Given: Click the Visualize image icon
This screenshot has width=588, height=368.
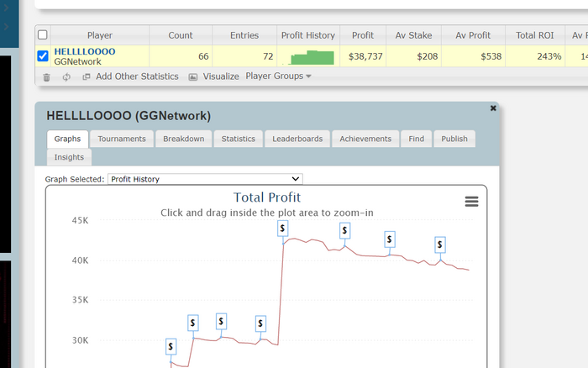Looking at the screenshot, I should pyautogui.click(x=192, y=77).
